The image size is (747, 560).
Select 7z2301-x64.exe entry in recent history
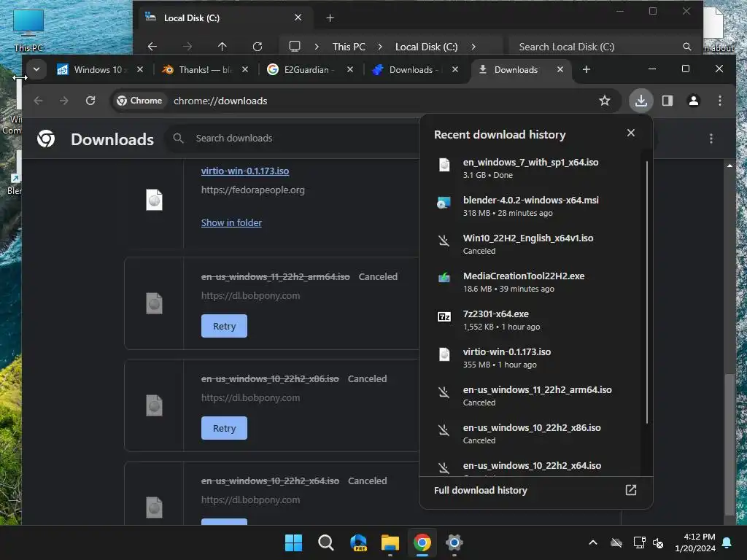point(531,319)
